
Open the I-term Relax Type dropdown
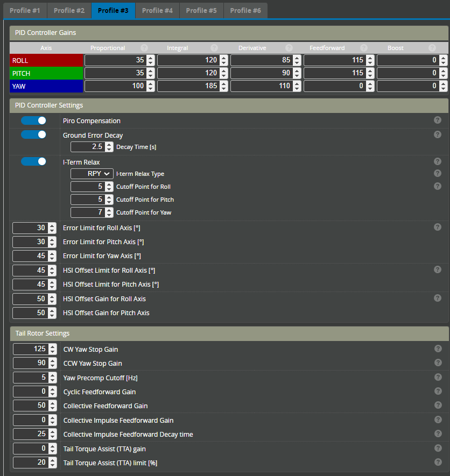pyautogui.click(x=92, y=174)
